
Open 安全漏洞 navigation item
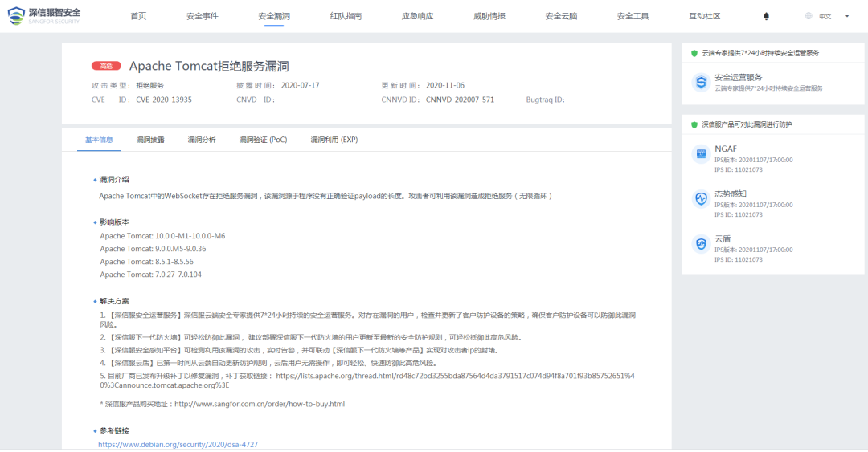point(274,16)
